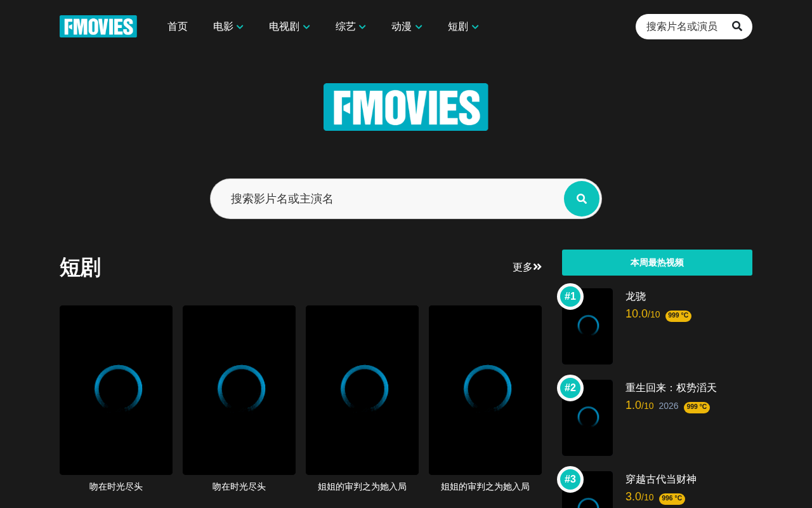Click the double-arrow icon next to 更多

pos(537,267)
